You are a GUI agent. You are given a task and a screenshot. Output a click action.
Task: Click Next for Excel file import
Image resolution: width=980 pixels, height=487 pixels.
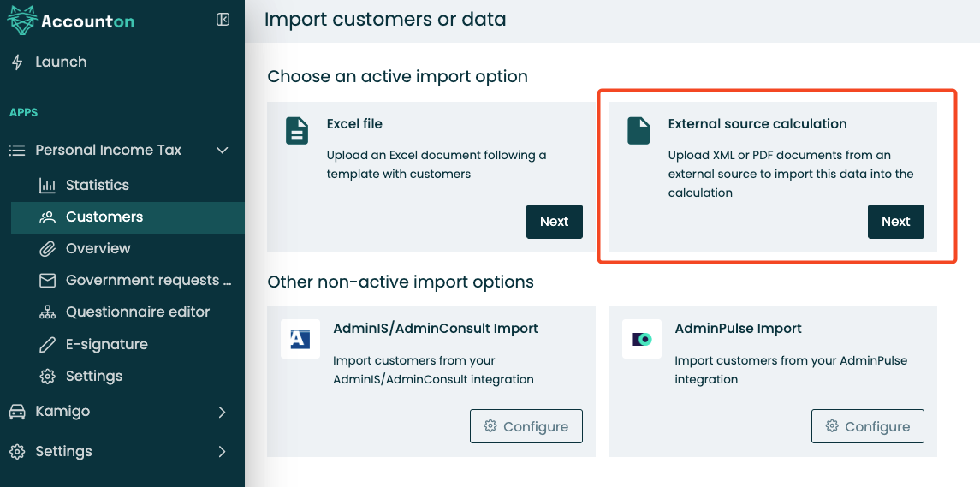(555, 222)
